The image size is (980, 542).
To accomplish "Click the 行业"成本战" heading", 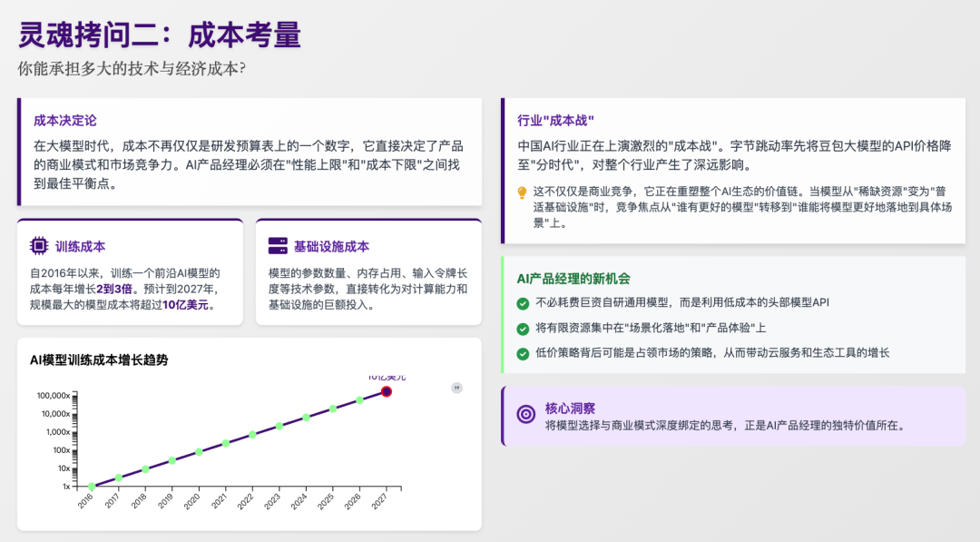I will click(555, 121).
